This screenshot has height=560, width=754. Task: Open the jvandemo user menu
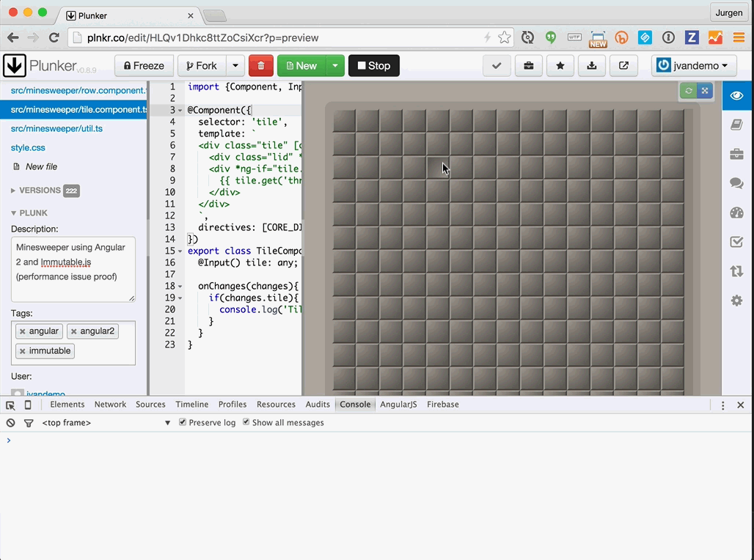coord(694,66)
